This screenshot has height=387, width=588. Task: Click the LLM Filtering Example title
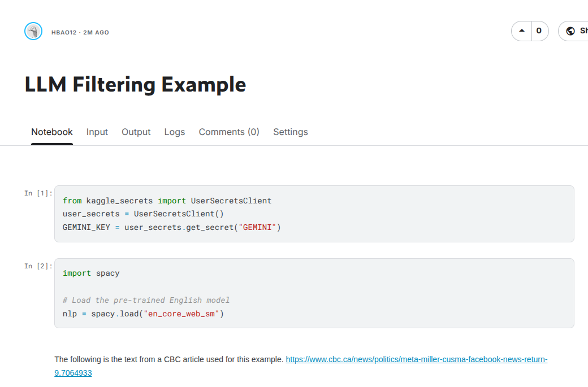135,85
